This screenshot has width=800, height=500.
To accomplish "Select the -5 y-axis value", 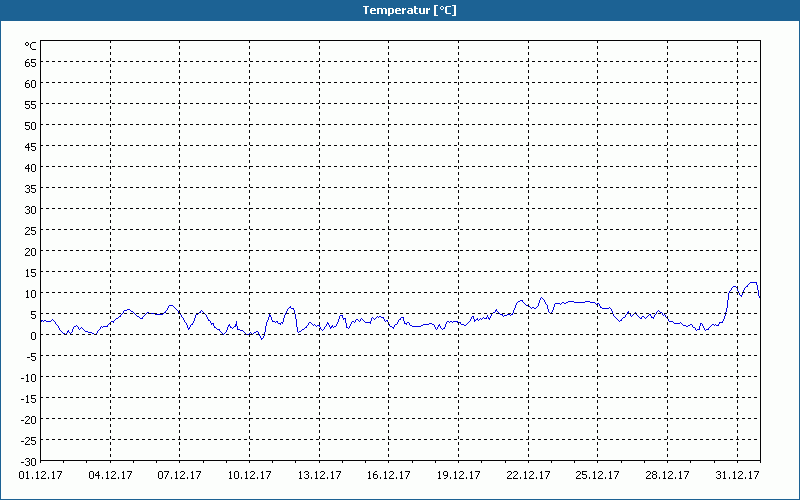I will pos(31,357).
